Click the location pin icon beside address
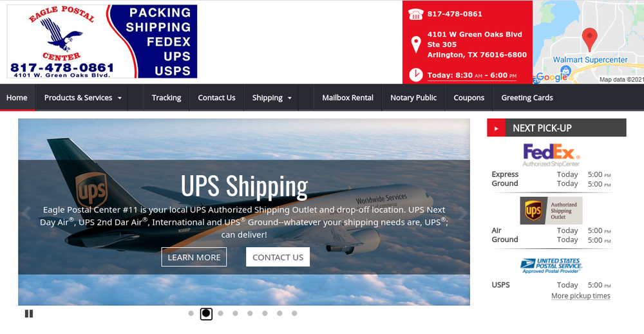Image resolution: width=644 pixels, height=334 pixels. [x=416, y=44]
